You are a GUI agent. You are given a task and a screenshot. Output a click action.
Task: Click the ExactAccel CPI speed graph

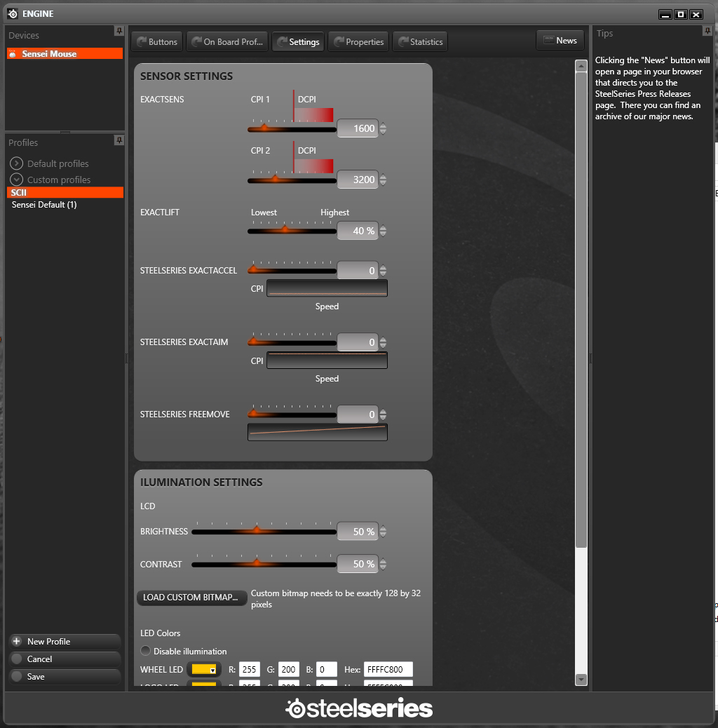click(327, 288)
